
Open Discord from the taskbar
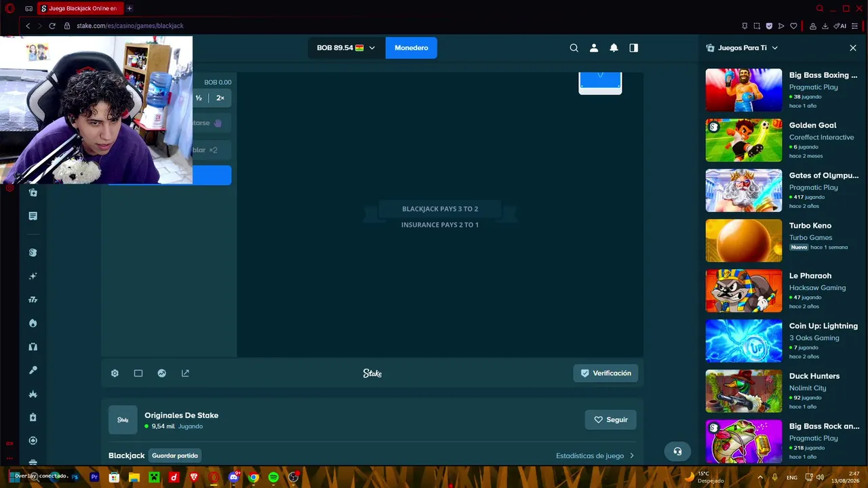234,478
